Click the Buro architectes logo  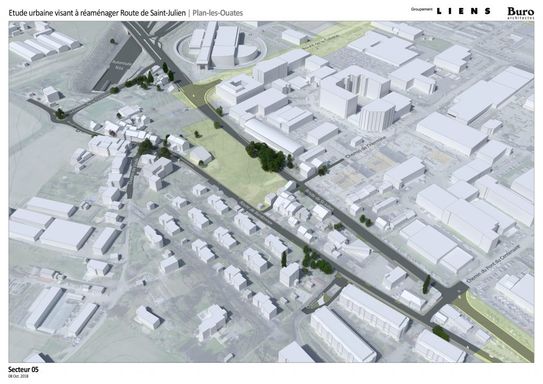(520, 13)
